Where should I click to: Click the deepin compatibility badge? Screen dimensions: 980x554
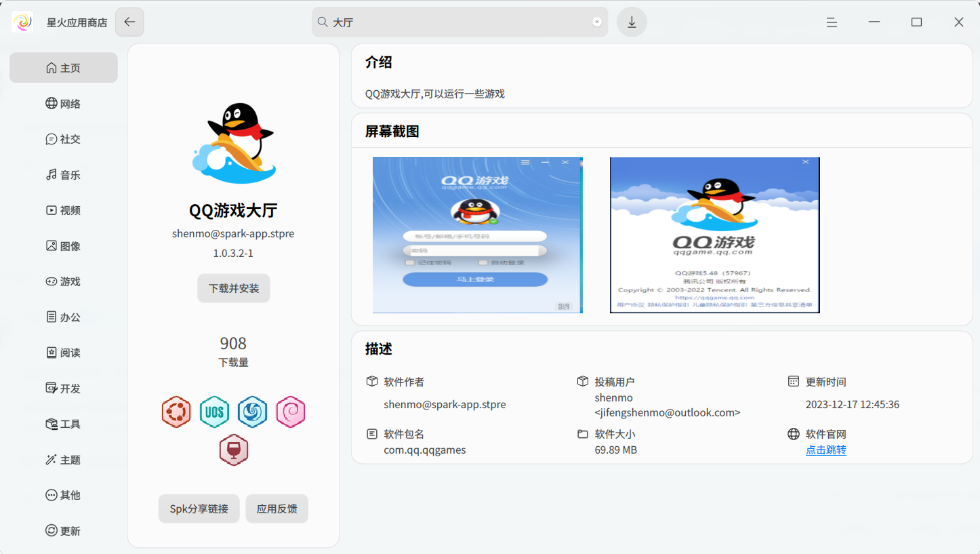click(252, 412)
